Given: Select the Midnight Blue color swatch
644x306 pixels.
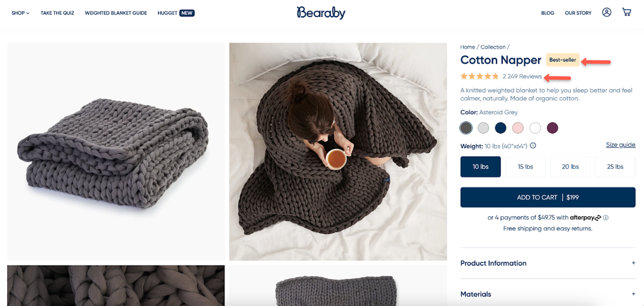Looking at the screenshot, I should pos(500,128).
